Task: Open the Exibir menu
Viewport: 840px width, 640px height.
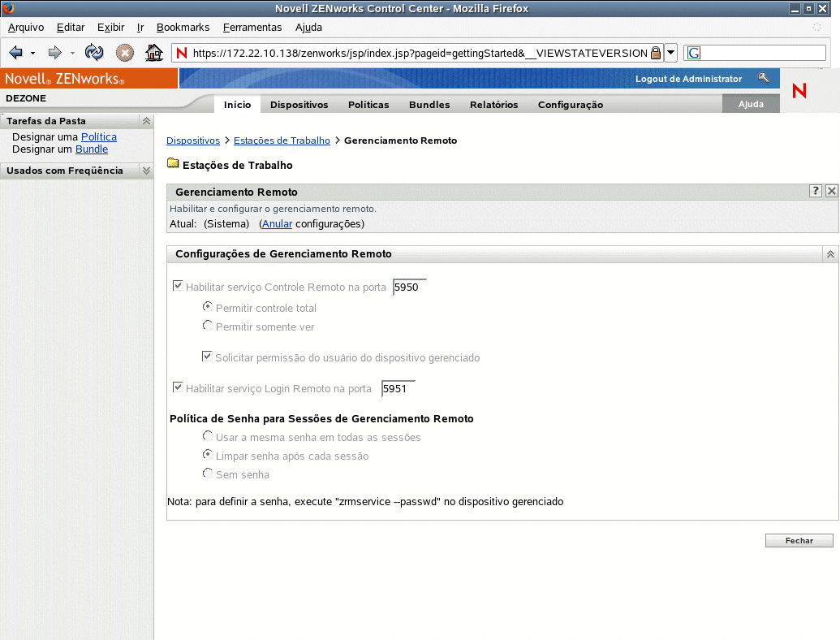Action: click(x=111, y=28)
